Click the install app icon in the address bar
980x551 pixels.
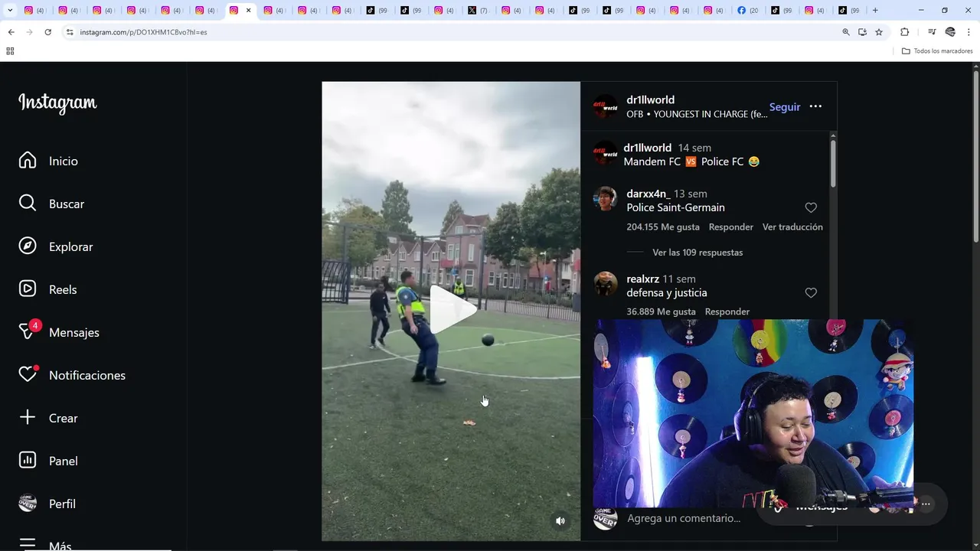(862, 32)
